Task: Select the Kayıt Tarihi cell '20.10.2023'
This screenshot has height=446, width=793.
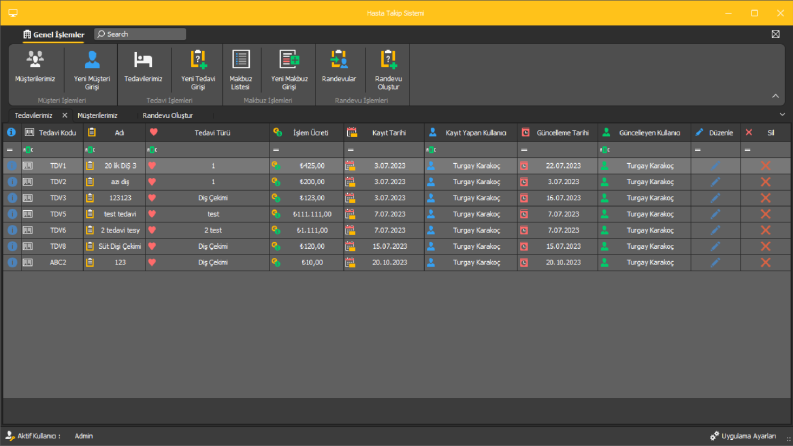Action: point(389,263)
